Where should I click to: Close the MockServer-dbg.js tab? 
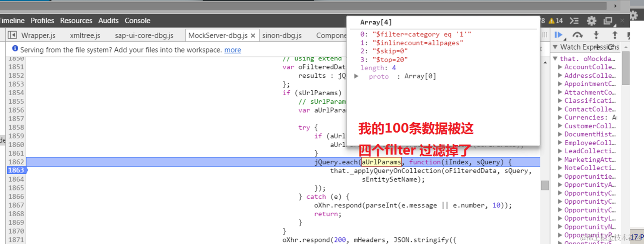[x=253, y=35]
